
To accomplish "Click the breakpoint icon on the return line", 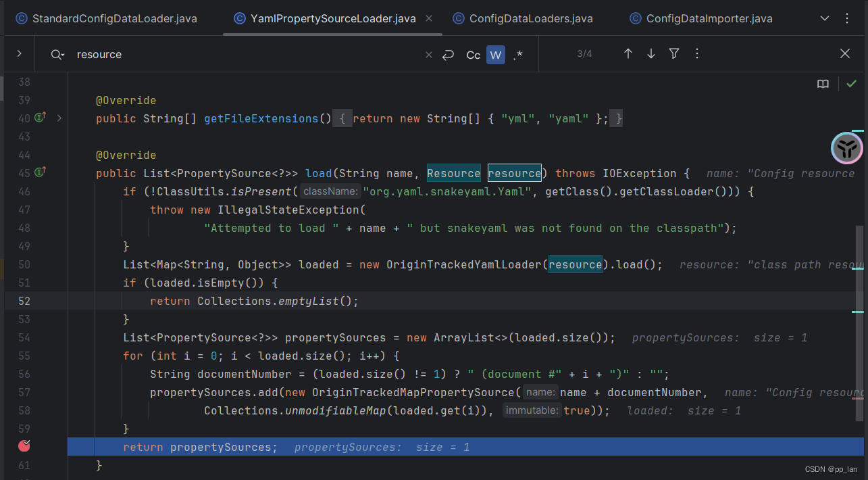I will point(24,446).
